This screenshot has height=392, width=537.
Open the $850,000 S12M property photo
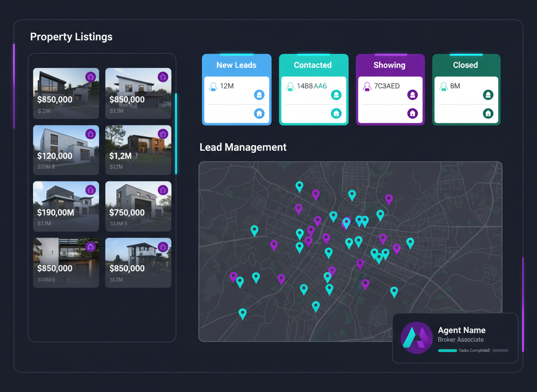138,263
